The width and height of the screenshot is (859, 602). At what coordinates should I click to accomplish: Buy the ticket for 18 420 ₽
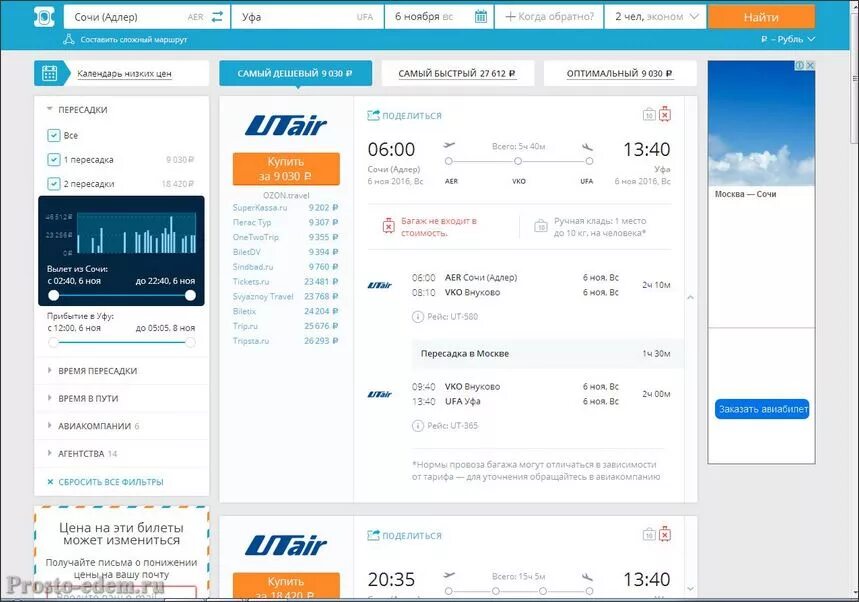pyautogui.click(x=286, y=586)
